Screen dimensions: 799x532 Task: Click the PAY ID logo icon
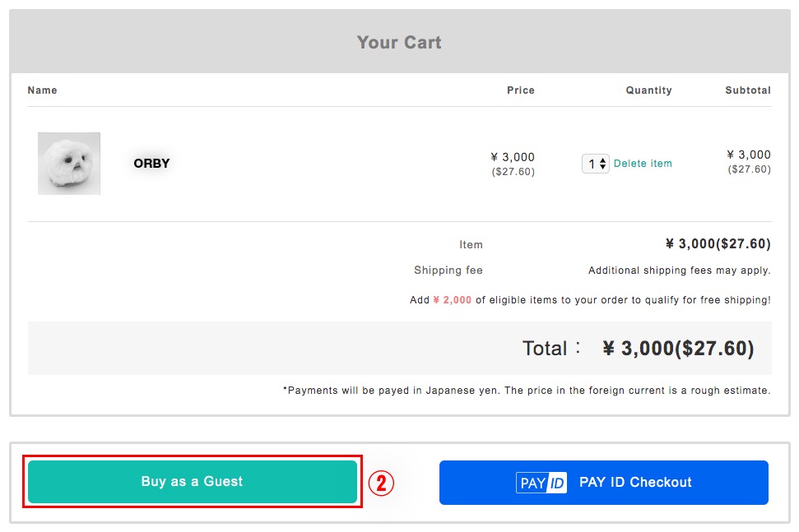[541, 483]
